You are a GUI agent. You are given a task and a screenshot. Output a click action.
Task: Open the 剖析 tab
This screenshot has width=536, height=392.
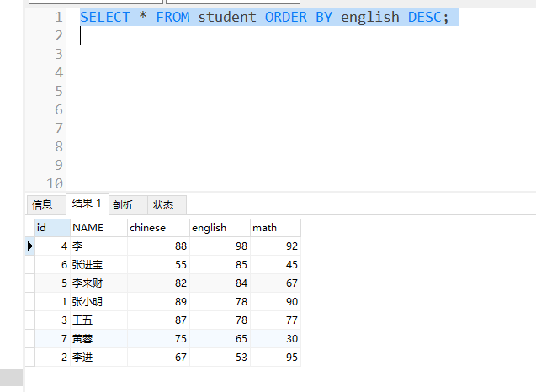[x=123, y=204]
